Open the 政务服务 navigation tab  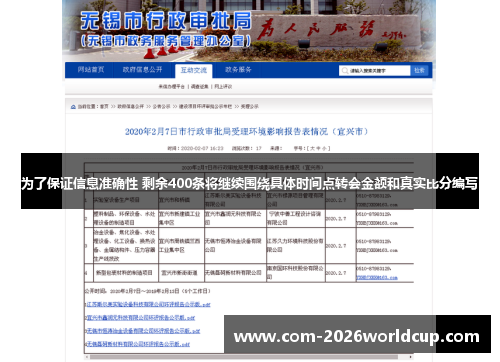[238, 70]
